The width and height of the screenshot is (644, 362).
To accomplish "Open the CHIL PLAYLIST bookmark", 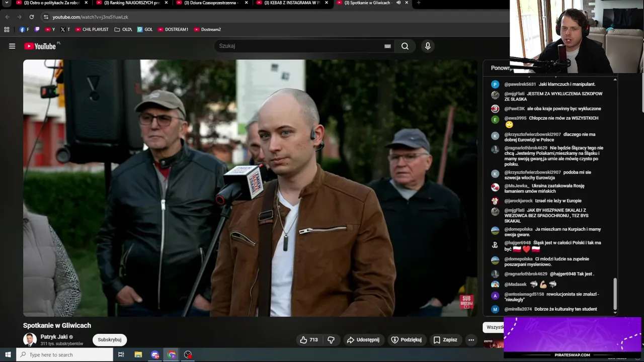I will point(92,30).
